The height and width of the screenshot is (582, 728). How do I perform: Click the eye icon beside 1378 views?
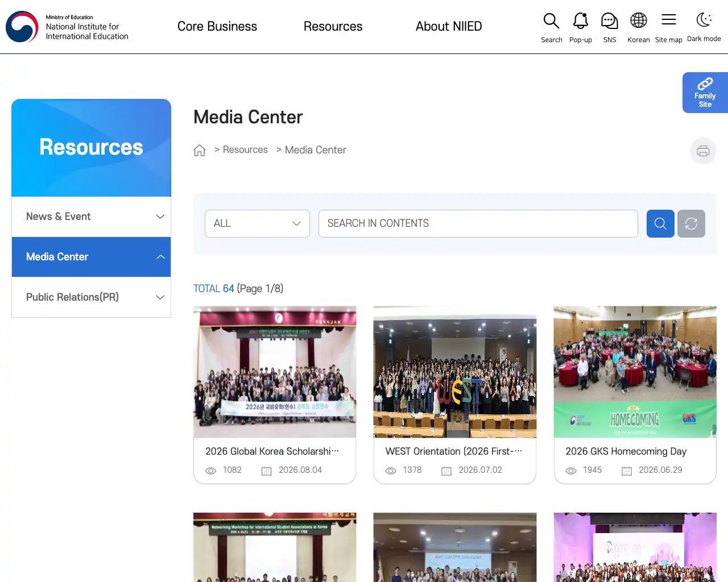click(391, 471)
